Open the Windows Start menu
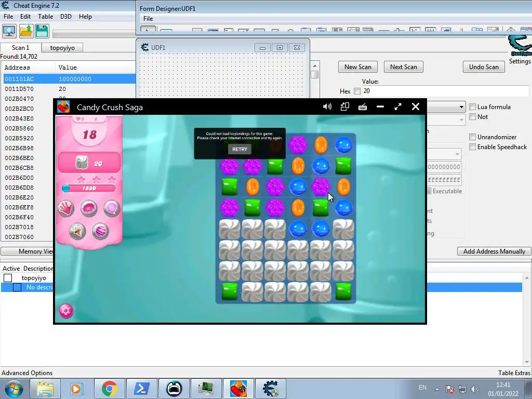The width and height of the screenshot is (532, 399). [14, 389]
